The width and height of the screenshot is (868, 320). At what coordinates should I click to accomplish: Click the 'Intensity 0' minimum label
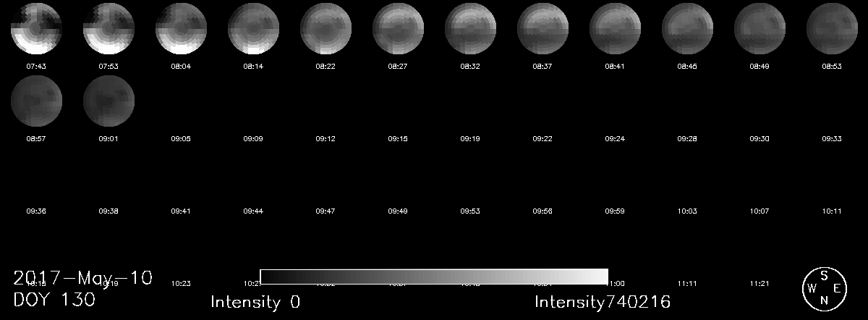(x=255, y=302)
